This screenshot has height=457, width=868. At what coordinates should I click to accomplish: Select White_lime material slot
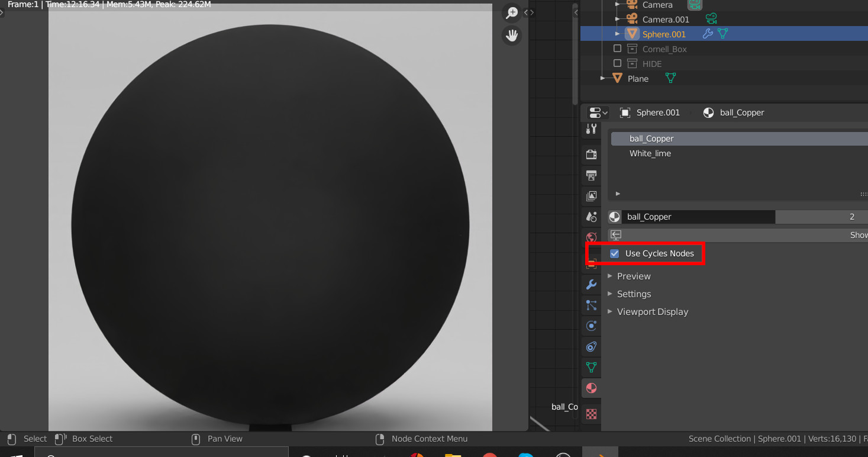click(650, 153)
